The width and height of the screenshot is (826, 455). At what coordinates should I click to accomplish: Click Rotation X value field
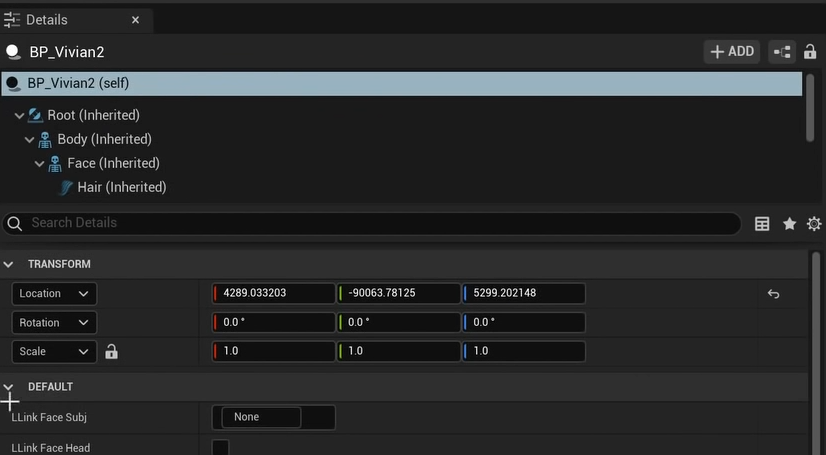tap(273, 322)
